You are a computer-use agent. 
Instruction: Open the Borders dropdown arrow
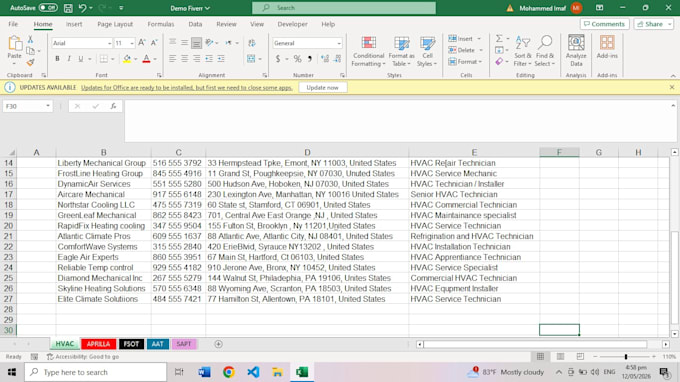[113, 59]
